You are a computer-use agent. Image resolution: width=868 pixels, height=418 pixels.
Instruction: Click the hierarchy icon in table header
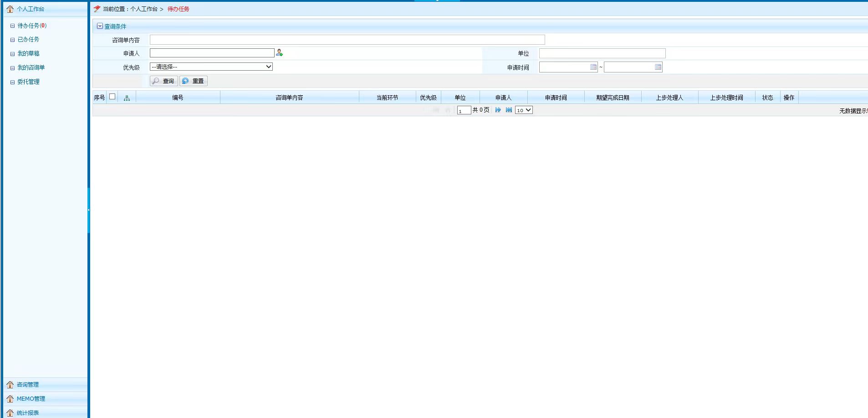127,98
